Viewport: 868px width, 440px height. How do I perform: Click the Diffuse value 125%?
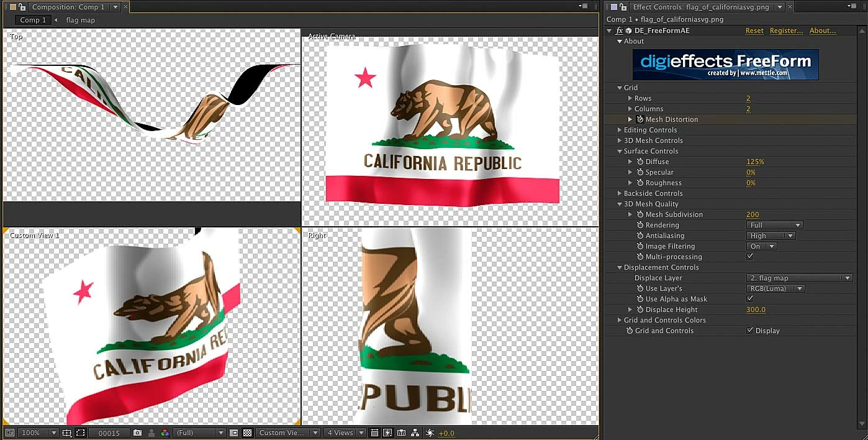(755, 162)
